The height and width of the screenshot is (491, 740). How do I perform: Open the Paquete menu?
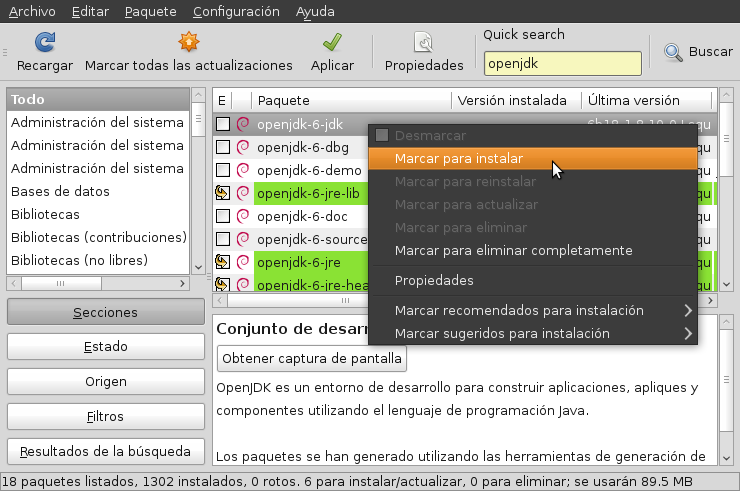pos(151,11)
